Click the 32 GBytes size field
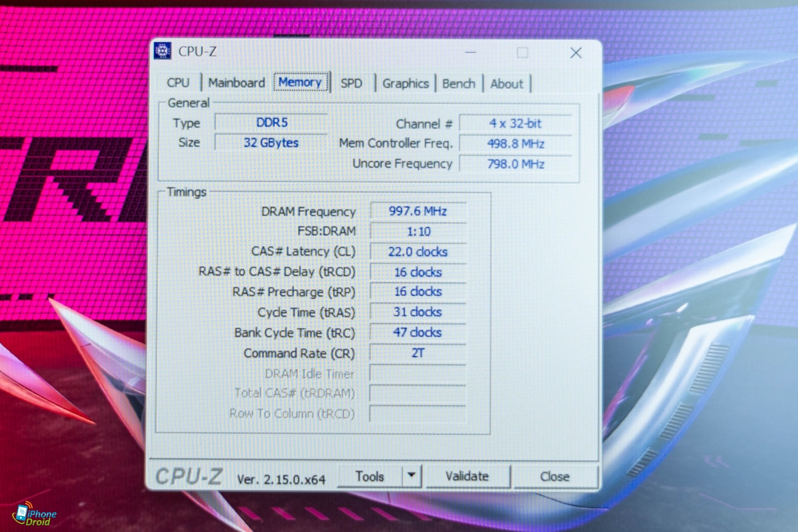 tap(271, 142)
